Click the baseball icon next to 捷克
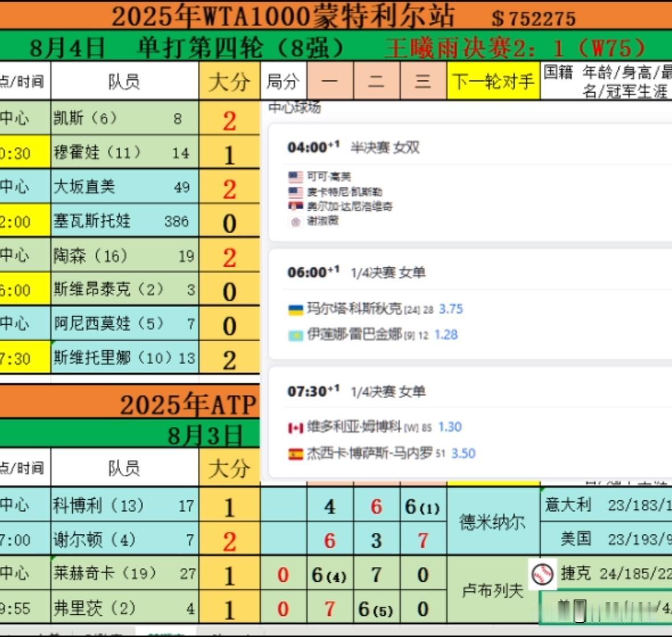Viewport: 672px width, 637px height. [x=543, y=574]
